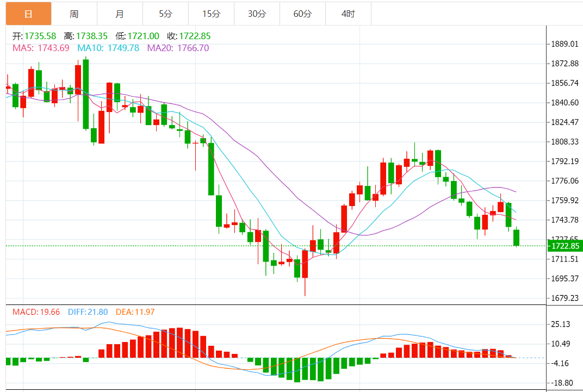Click the tallest green MACD histogram bar
Image resolution: width=583 pixels, height=392 pixels.
[x=297, y=370]
